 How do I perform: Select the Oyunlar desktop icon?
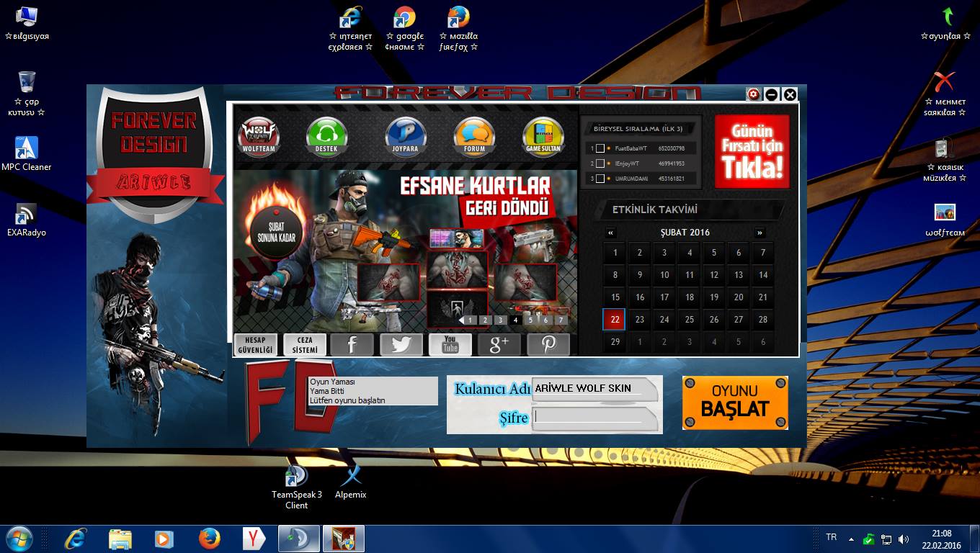click(945, 23)
